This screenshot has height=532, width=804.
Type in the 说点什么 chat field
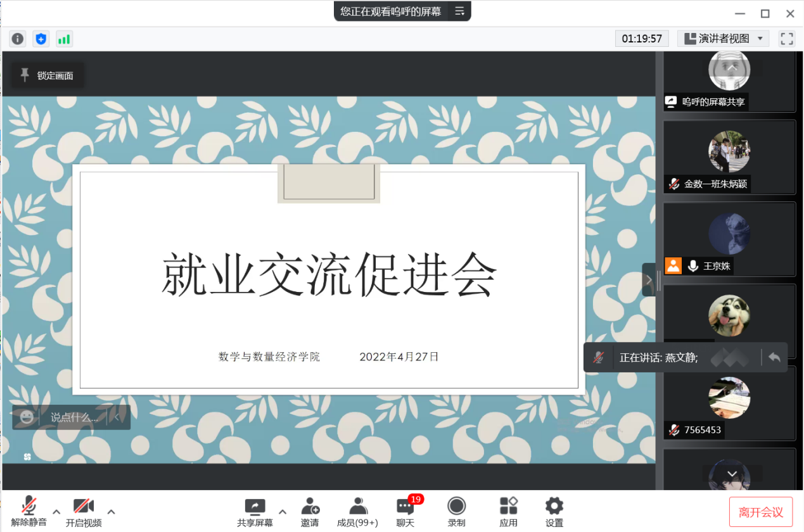[x=74, y=417]
